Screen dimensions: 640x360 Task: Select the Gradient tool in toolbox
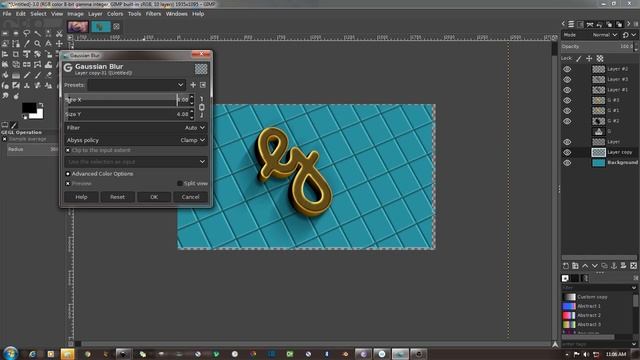click(16, 75)
